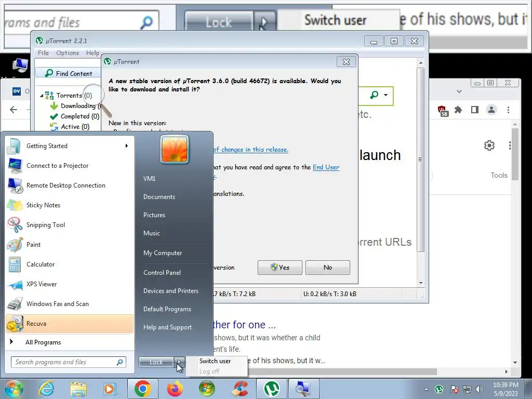Open Devices and Printers
The height and width of the screenshot is (399, 532).
pos(170,291)
